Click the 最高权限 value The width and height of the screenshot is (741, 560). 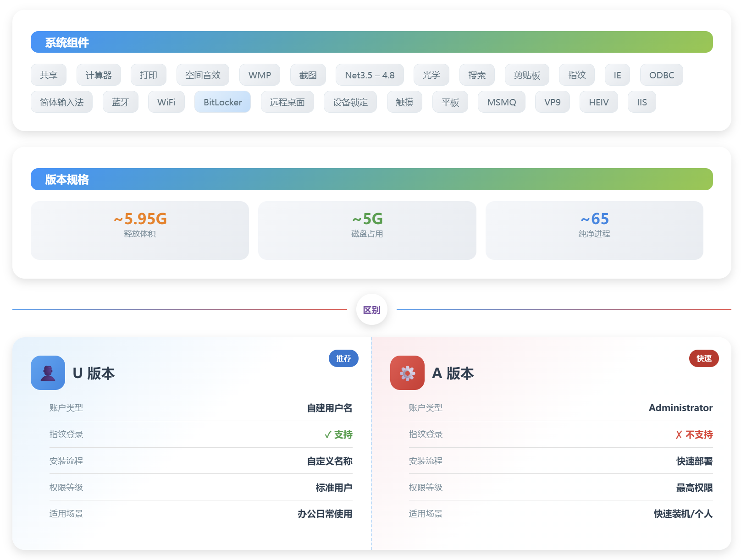point(695,488)
